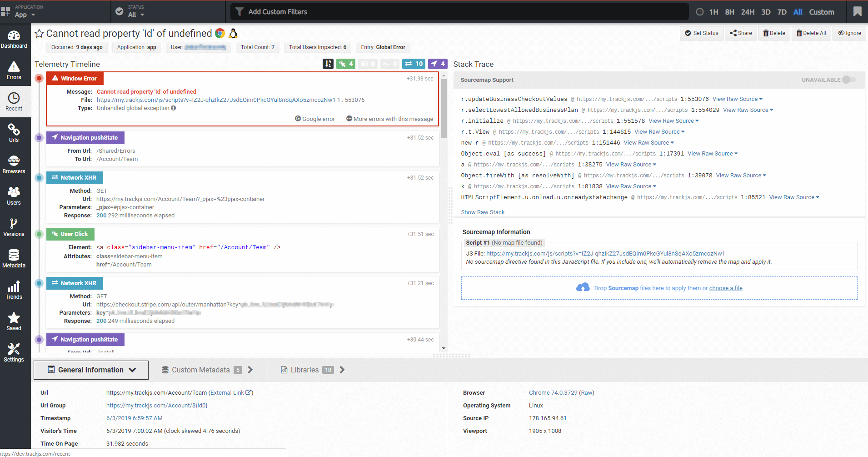Screen dimensions: 868x457
Task: Click the telemetry timeline scrollbar thumb
Action: pyautogui.click(x=444, y=108)
